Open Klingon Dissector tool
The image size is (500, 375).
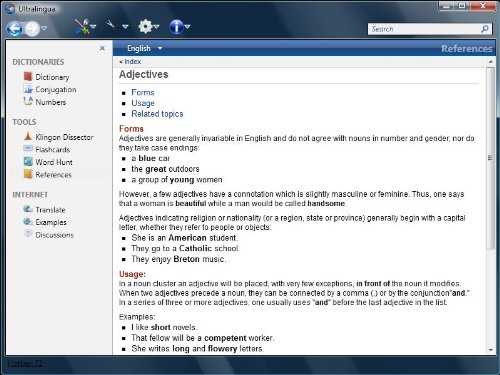point(64,137)
